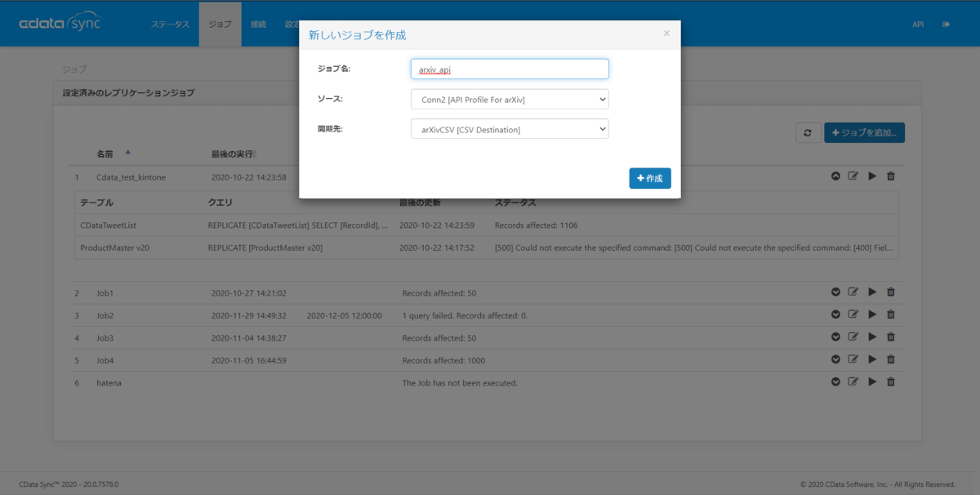Expand the Job1 row details
This screenshot has width=980, height=495.
pyautogui.click(x=835, y=292)
